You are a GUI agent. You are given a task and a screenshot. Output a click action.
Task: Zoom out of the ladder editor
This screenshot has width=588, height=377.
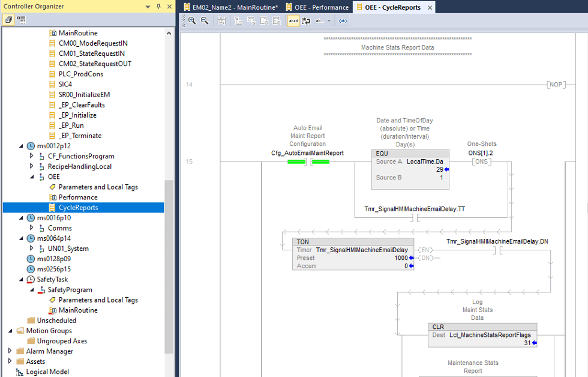click(205, 21)
